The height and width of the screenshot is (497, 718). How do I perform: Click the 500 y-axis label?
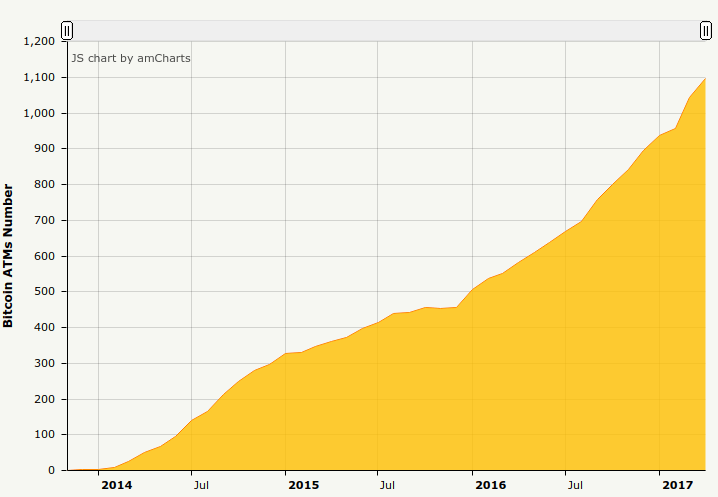45,292
